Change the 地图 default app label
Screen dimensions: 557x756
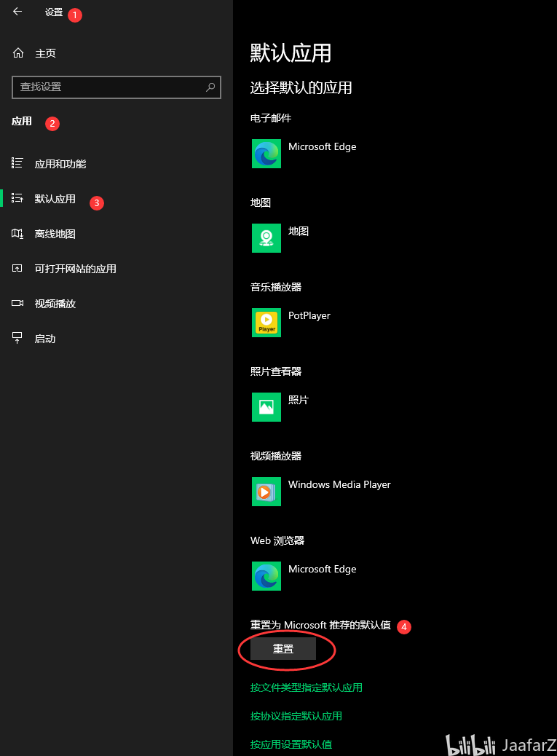coord(299,231)
